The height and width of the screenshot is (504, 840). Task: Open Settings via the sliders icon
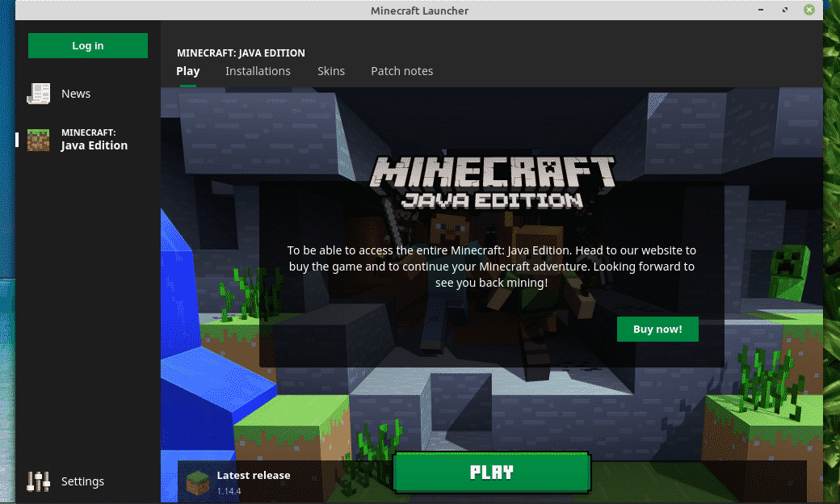pos(38,481)
